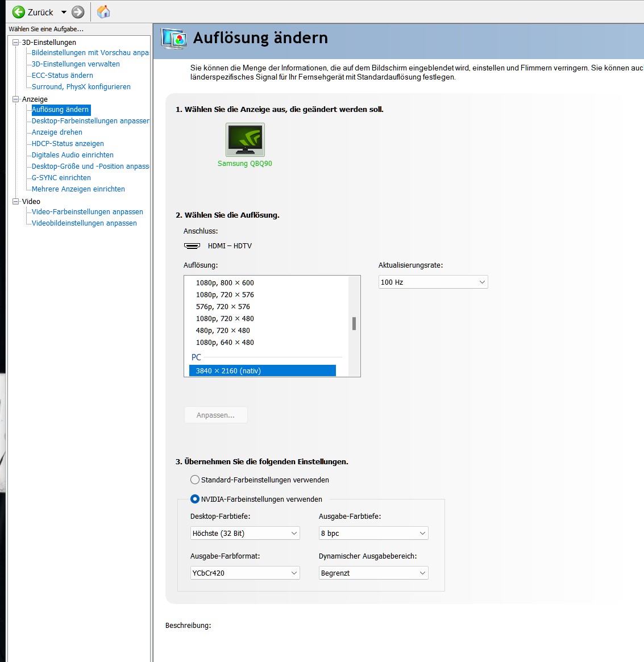Image resolution: width=644 pixels, height=662 pixels.
Task: Go to Anzeige drehen page
Action: (x=57, y=132)
